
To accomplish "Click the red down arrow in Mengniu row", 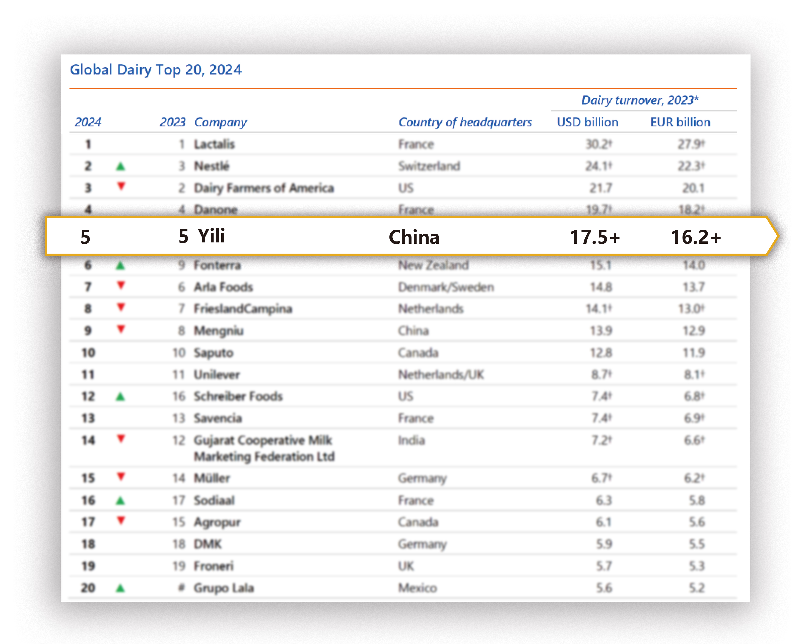I will pyautogui.click(x=121, y=329).
